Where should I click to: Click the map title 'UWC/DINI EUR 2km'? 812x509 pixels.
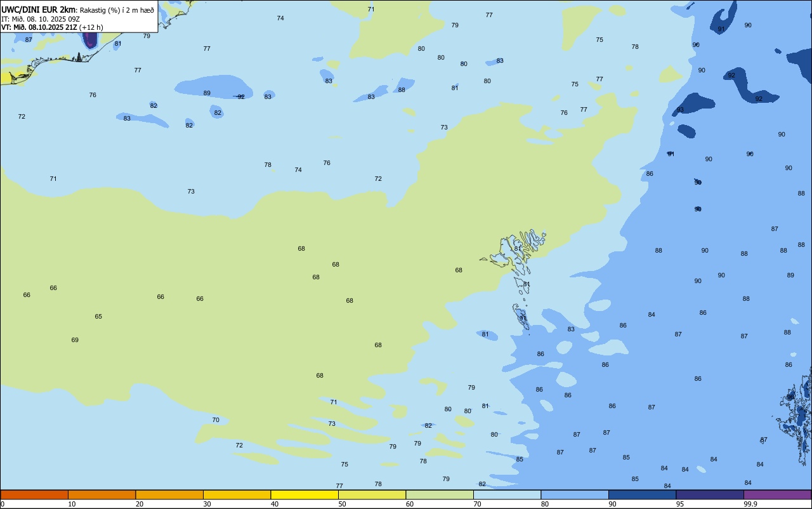pyautogui.click(x=39, y=10)
